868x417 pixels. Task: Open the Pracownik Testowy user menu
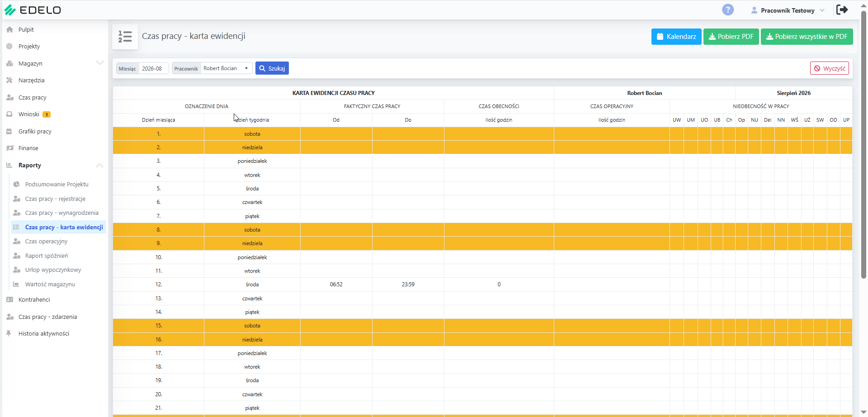pyautogui.click(x=788, y=10)
